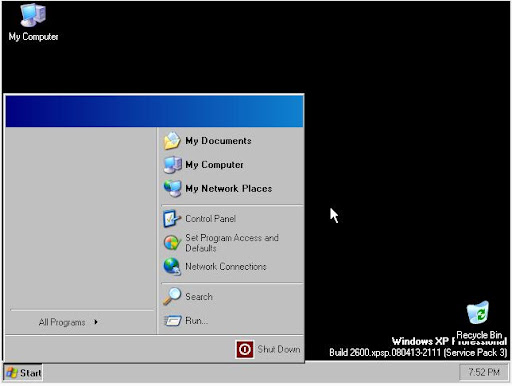This screenshot has width=512, height=386.
Task: Click the My Computer icon in Start menu
Action: pyautogui.click(x=172, y=165)
